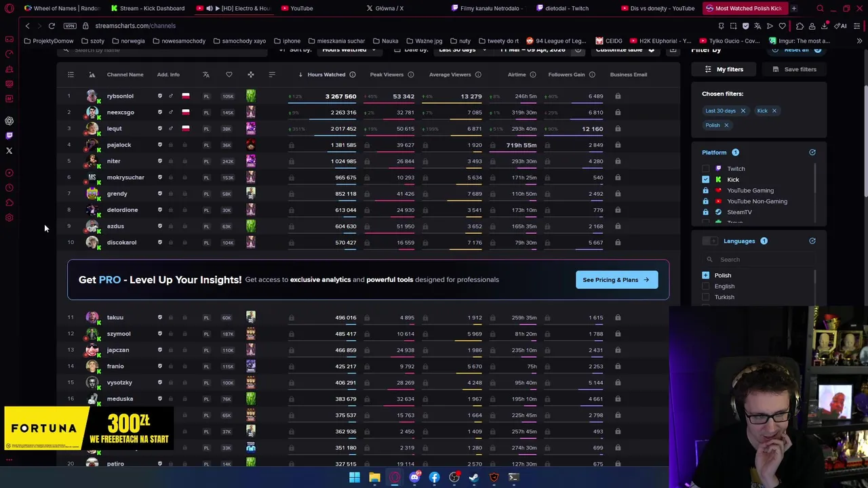Open the Twitch icon in the Opera sidebar
868x488 pixels.
coord(9,136)
